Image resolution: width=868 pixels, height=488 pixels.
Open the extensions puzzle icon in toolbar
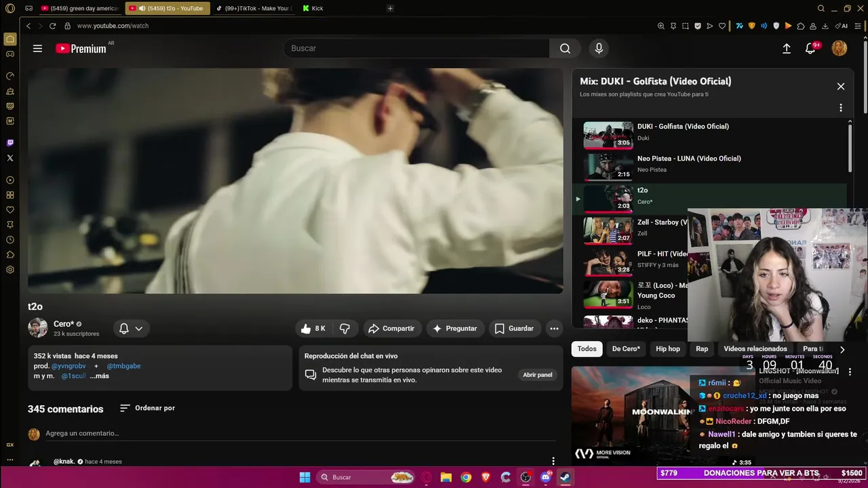tap(801, 26)
